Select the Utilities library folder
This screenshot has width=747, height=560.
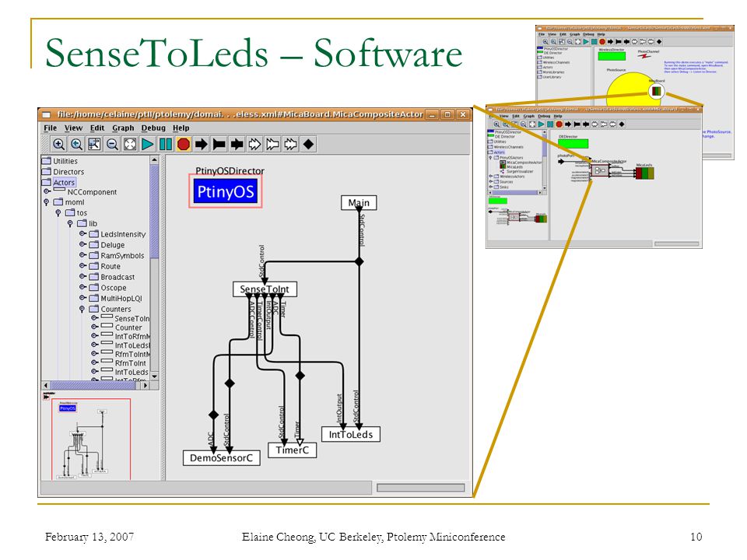pos(60,161)
